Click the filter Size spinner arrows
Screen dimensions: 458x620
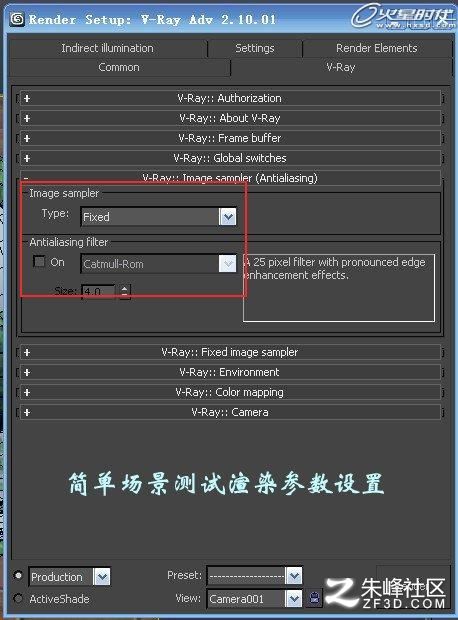125,291
